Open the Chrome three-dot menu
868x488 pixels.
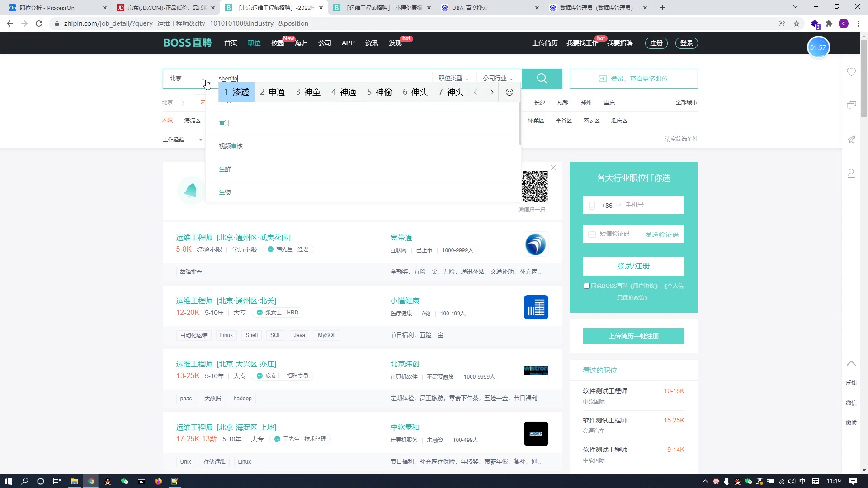858,23
